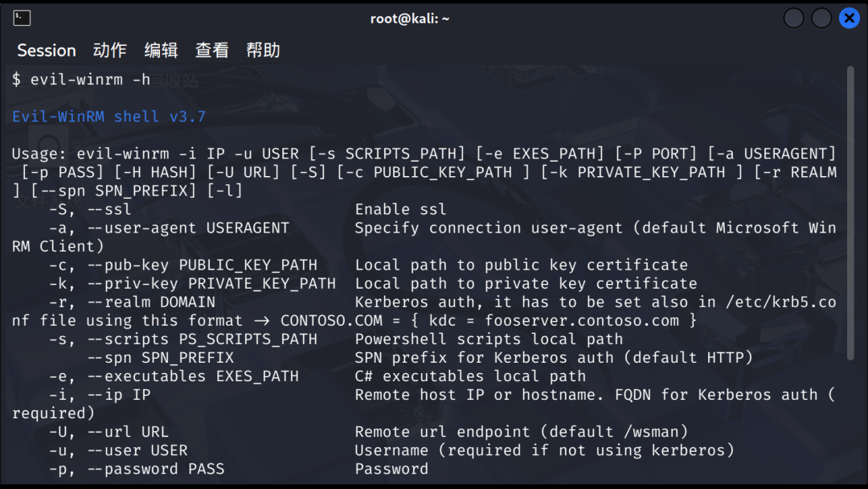
Task: Open the 查看 menu
Action: [211, 51]
